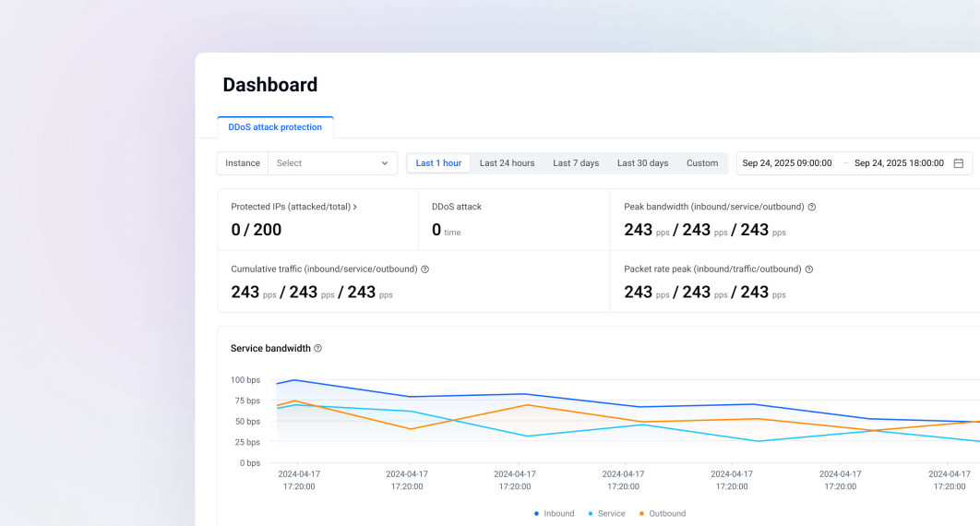Viewport: 980px width, 526px height.
Task: Switch to DDoS attack protection tab
Action: [x=275, y=127]
